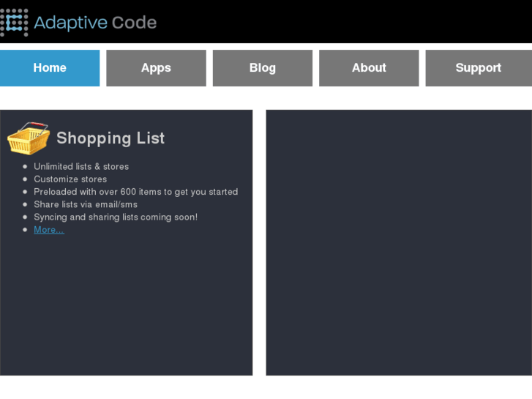Click the Shopping List heading
This screenshot has width=532, height=399.
pyautogui.click(x=110, y=138)
